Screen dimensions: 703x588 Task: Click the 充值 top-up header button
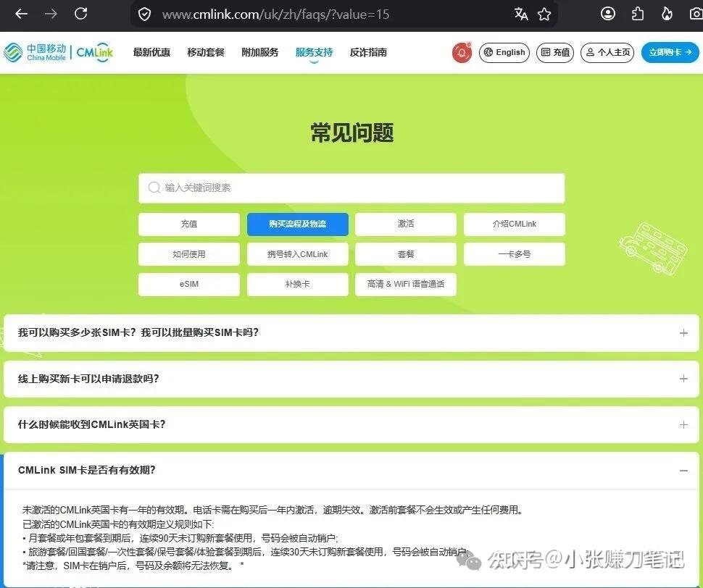click(x=555, y=52)
